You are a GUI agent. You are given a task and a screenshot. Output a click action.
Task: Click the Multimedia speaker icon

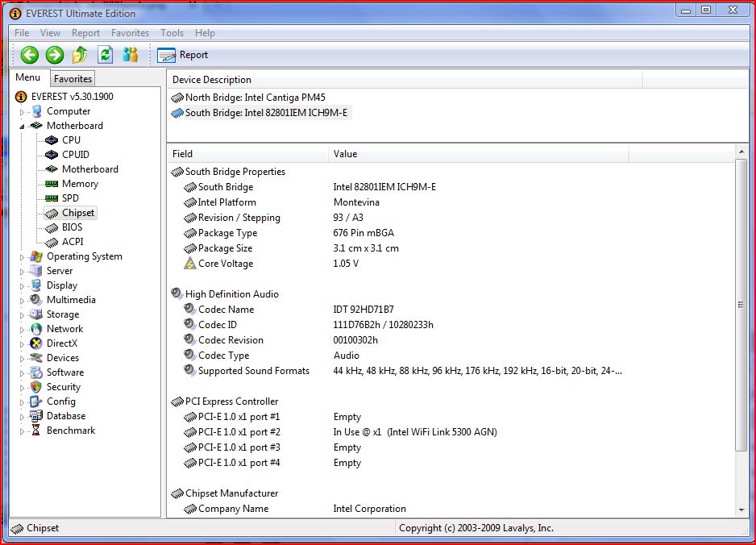pos(36,300)
